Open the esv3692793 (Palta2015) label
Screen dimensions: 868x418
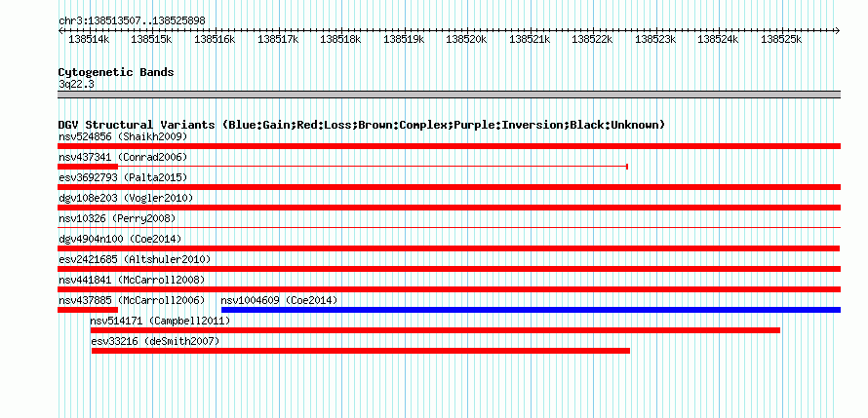point(123,177)
